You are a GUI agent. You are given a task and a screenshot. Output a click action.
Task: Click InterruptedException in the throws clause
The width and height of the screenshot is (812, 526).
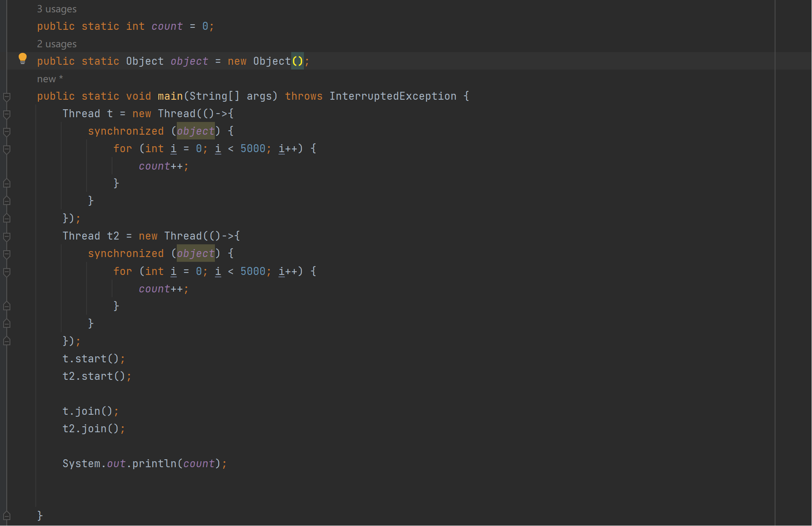click(392, 96)
